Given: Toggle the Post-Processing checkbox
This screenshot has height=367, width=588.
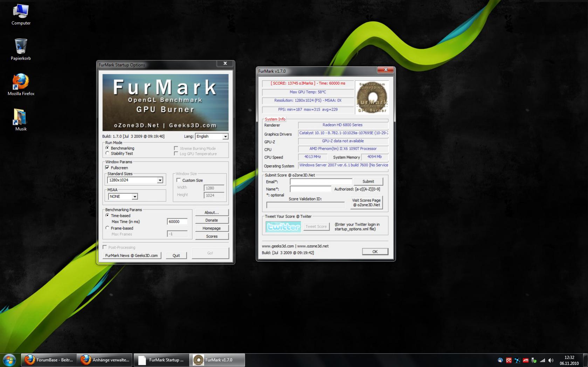Looking at the screenshot, I should pos(105,247).
